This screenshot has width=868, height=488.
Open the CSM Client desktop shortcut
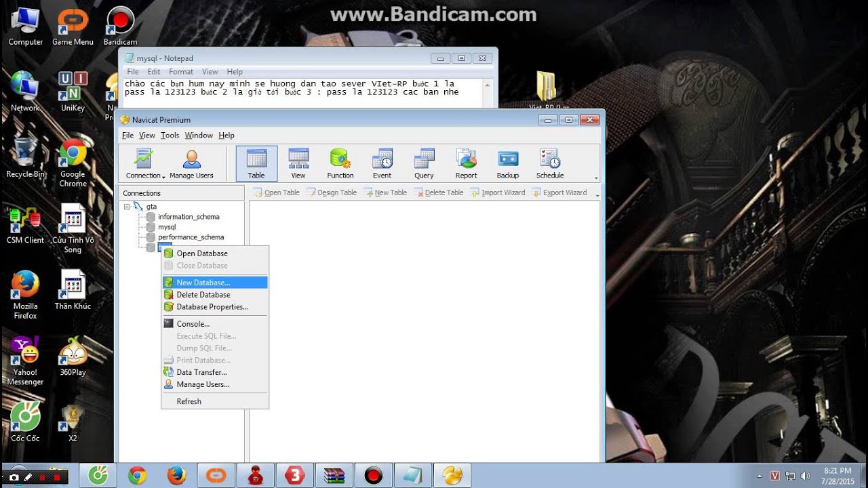click(x=25, y=225)
